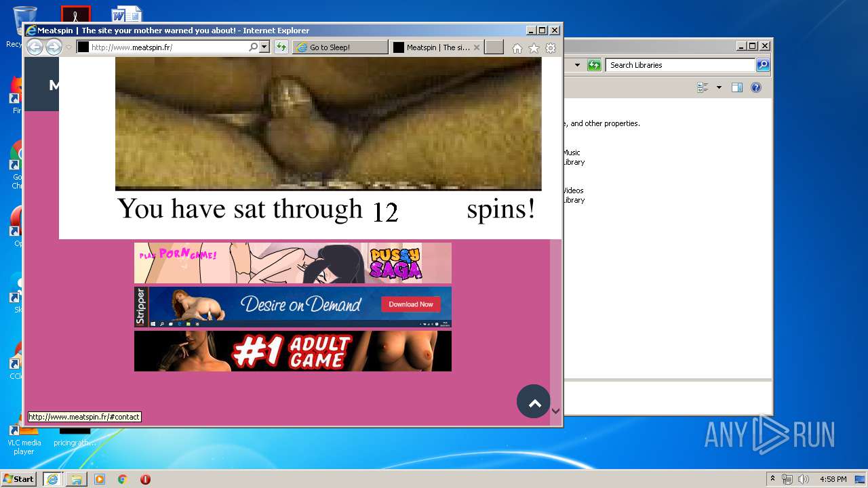Click the forward arrow in Internet Explorer
The image size is (868, 488).
pos(54,47)
